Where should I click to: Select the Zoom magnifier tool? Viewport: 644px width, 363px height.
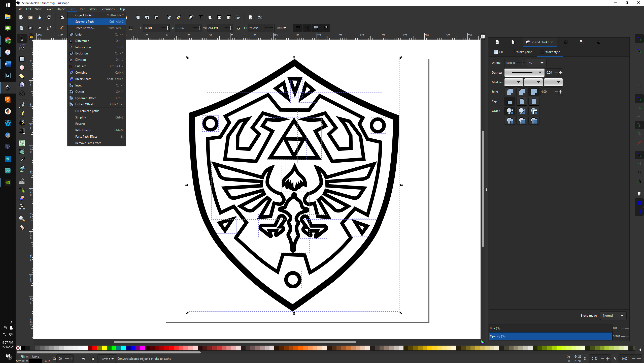[x=22, y=219]
